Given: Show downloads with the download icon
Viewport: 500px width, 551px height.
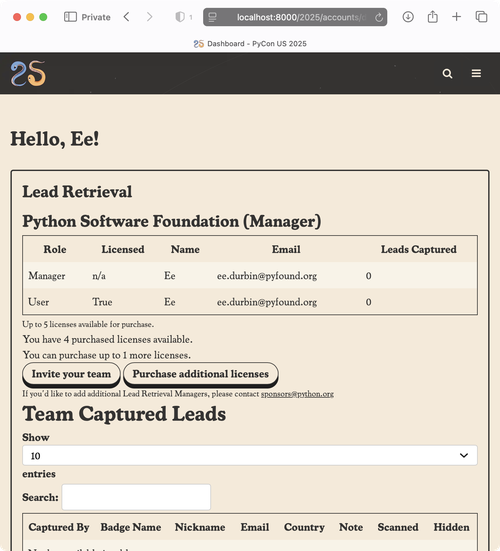Looking at the screenshot, I should pyautogui.click(x=408, y=17).
